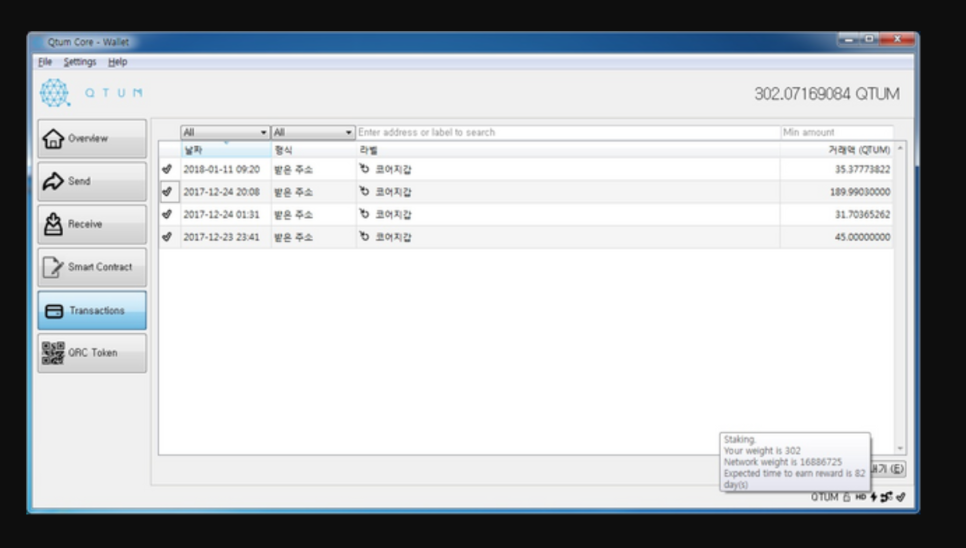Open the Overview page
966x548 pixels.
[x=92, y=139]
